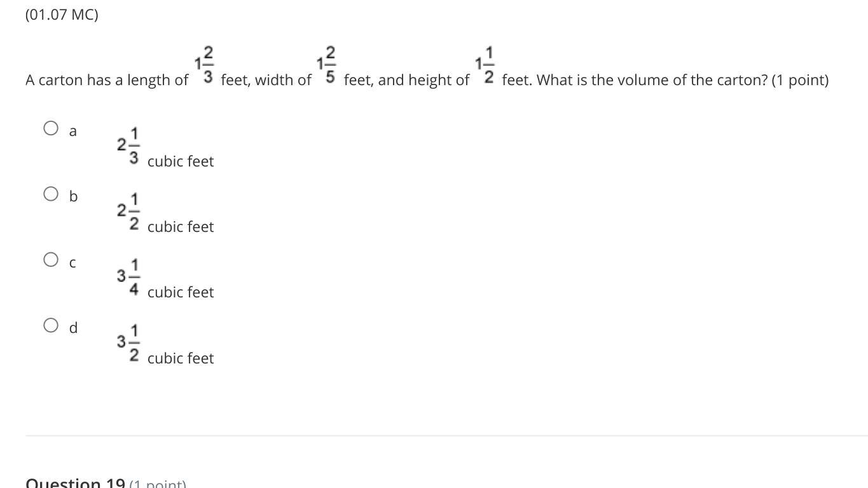Click 'A carton has a length of' text
This screenshot has width=868, height=488.
[107, 80]
